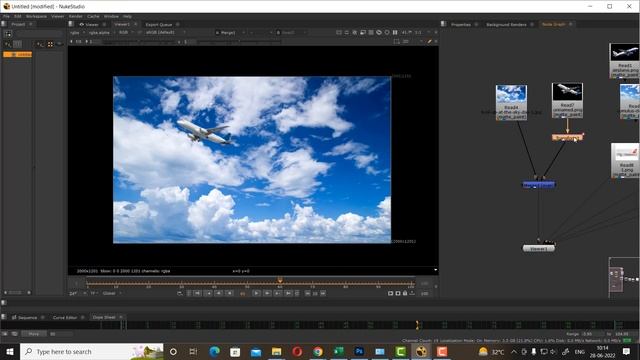Open the TF time format dropdown
Screen dimensions: 640x360
(94, 293)
